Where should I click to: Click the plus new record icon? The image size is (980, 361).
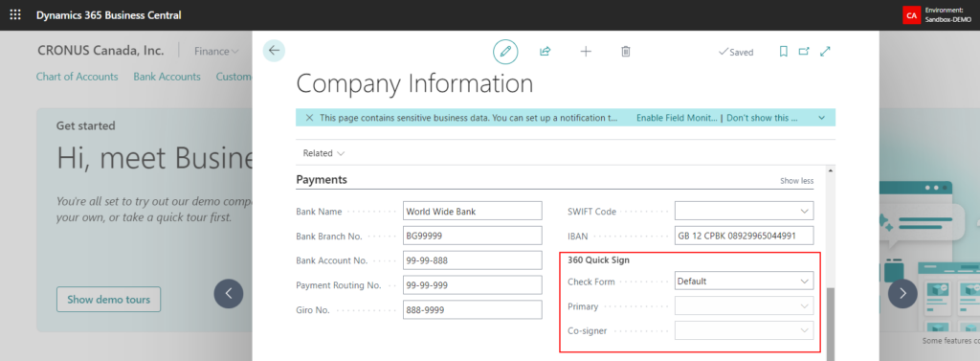(x=586, y=52)
